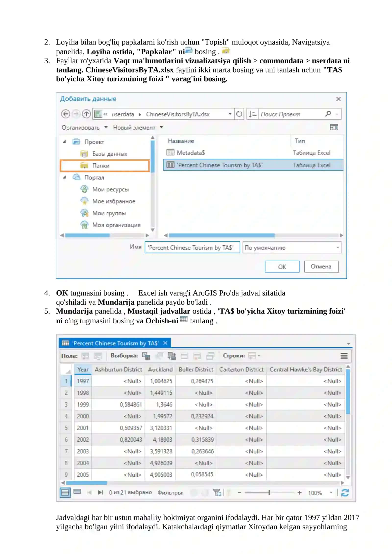Click the Отмена button
Viewport: 392px width, 554px height.
pos(321,266)
